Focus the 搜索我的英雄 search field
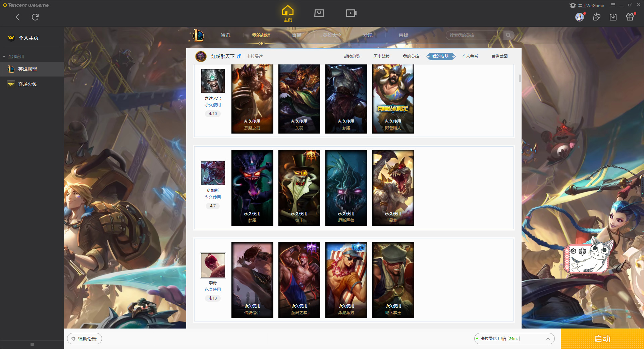644x349 pixels. click(x=474, y=35)
